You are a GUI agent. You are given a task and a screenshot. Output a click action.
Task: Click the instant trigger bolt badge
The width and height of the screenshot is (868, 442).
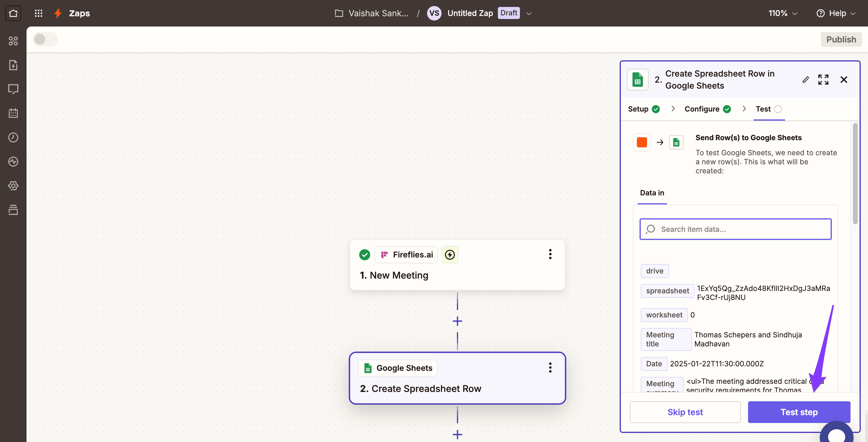coord(450,255)
